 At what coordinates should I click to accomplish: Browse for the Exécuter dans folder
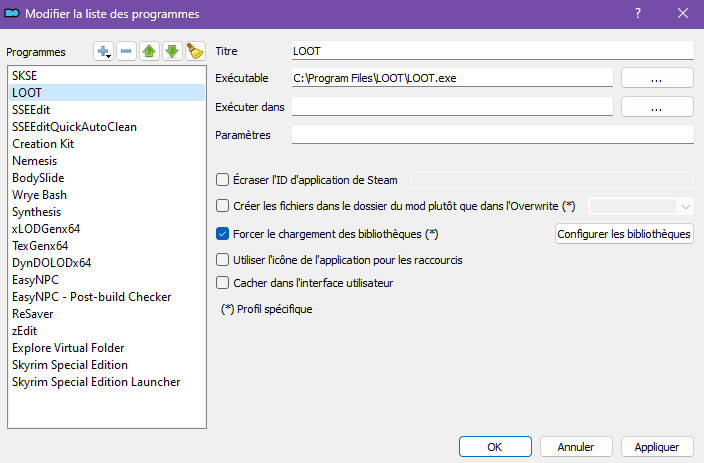(x=657, y=107)
